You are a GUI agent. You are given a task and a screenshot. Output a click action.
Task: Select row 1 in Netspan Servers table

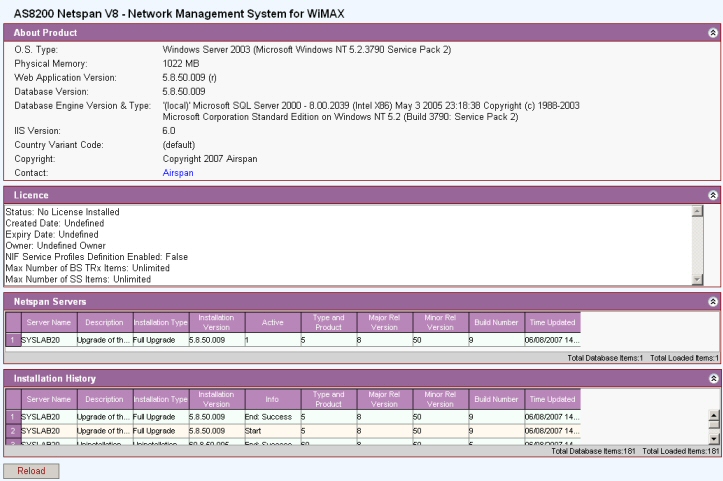tap(12, 340)
